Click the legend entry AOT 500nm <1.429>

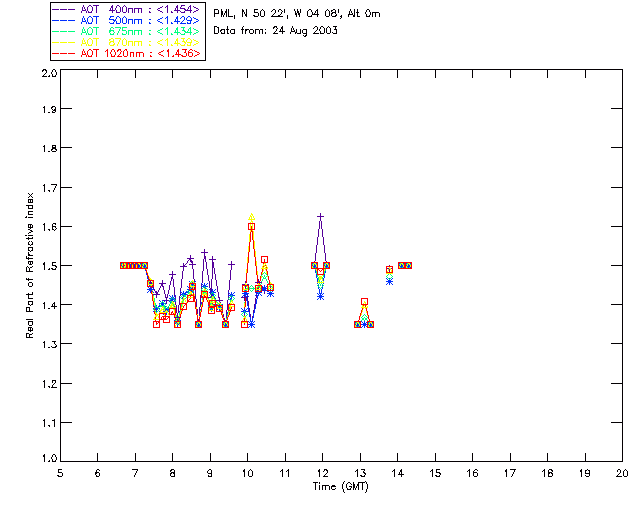point(126,20)
